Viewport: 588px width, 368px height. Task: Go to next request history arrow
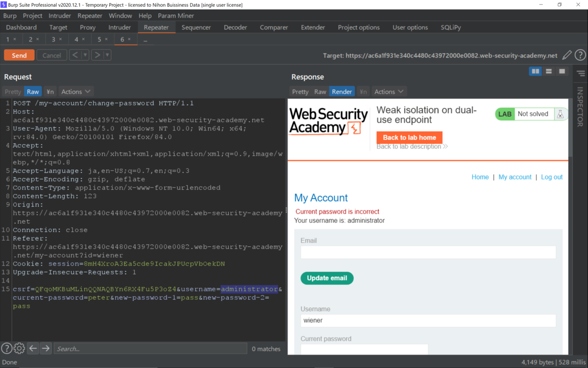coord(97,55)
